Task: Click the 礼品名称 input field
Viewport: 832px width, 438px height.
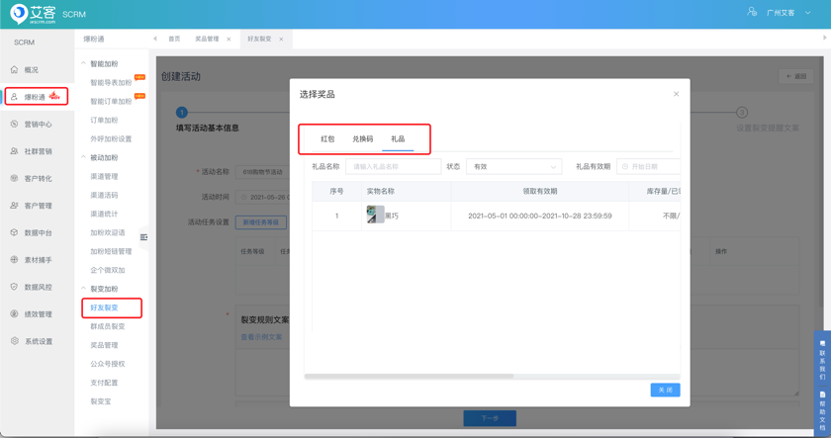Action: click(x=392, y=166)
